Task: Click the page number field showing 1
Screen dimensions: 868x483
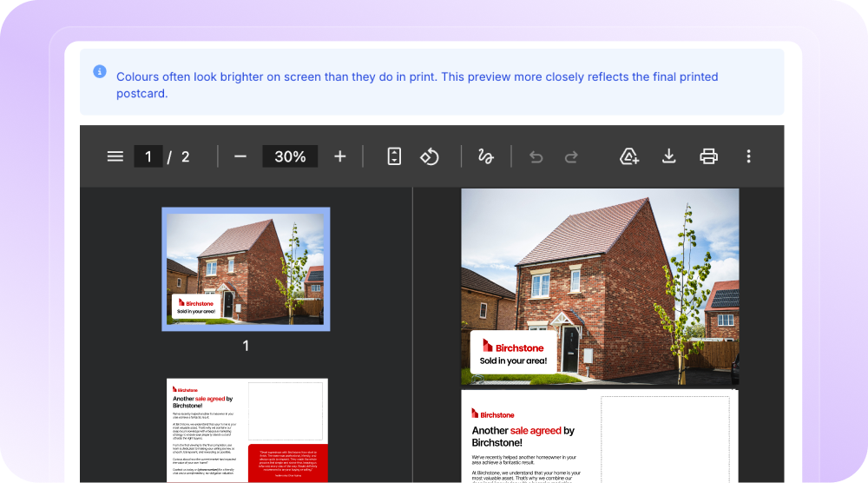Action: pos(148,156)
